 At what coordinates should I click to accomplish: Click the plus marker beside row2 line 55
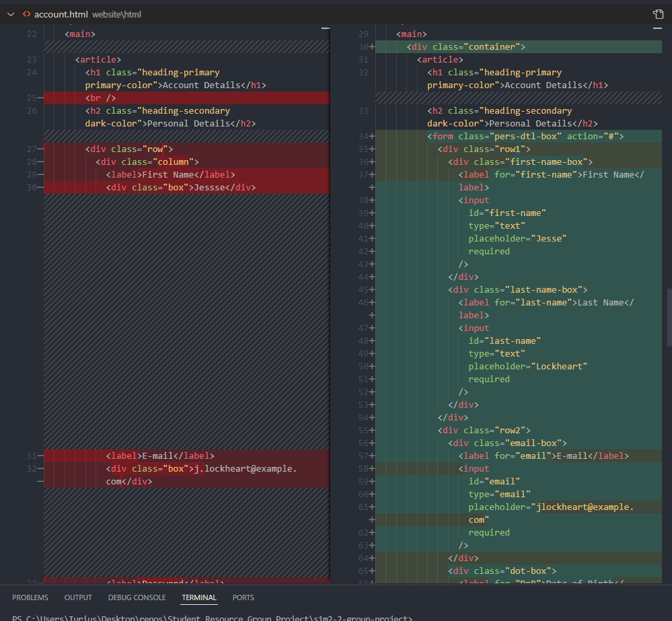[x=371, y=431]
